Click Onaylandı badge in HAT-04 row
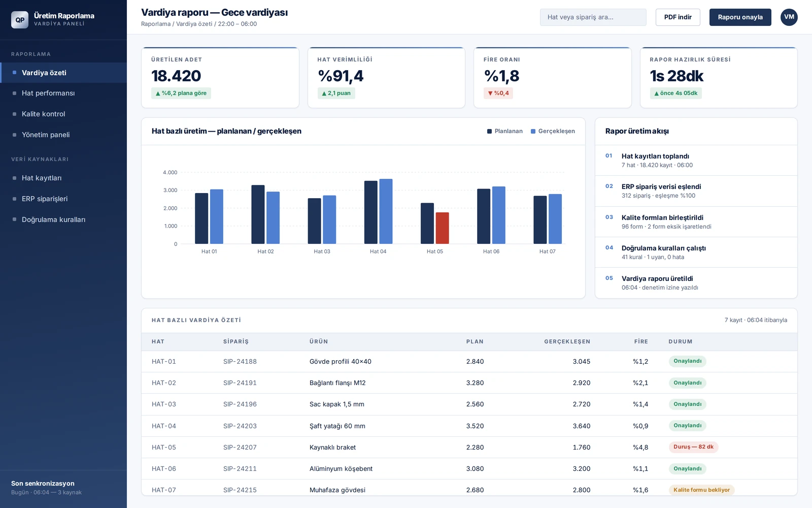Viewport: 812px width, 508px height. coord(687,426)
